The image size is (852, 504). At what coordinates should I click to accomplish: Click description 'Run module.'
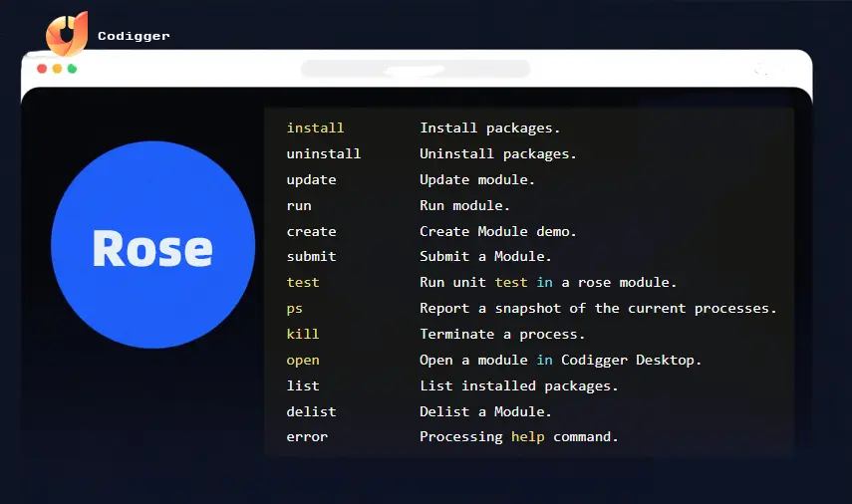click(x=464, y=206)
